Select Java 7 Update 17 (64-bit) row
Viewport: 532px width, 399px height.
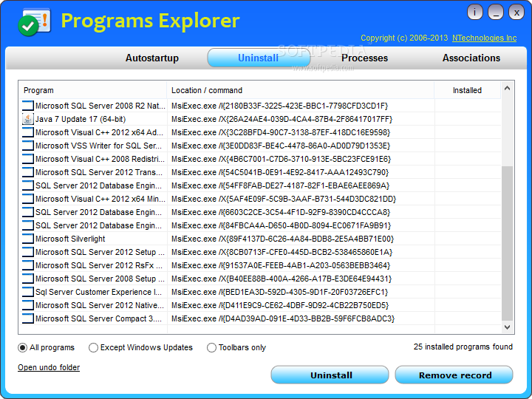tap(260, 119)
